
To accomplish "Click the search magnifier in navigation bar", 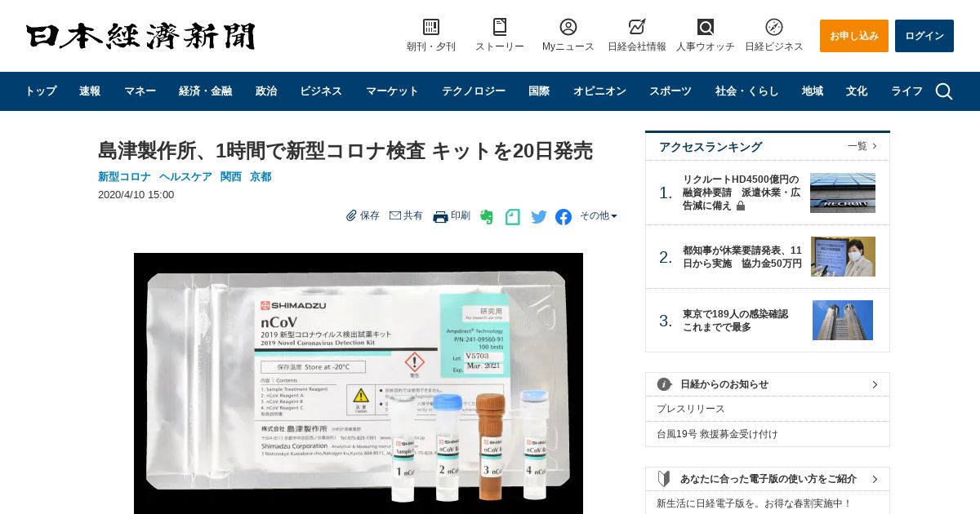I will (944, 91).
